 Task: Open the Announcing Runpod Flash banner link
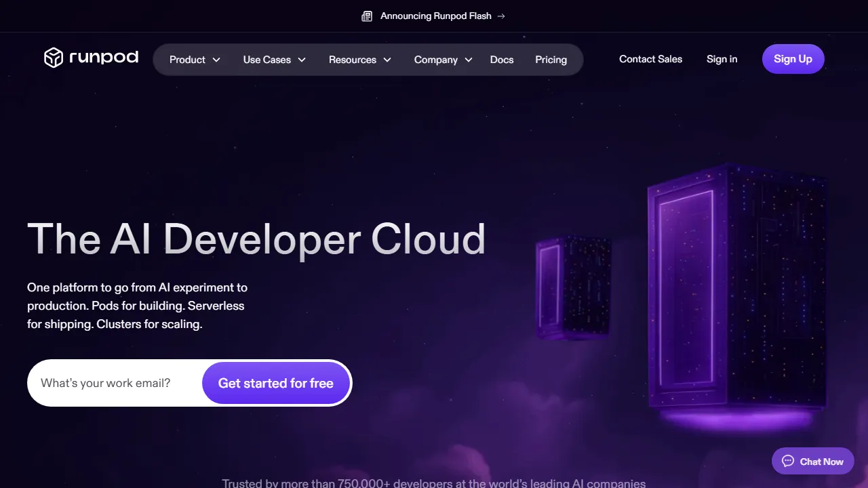(433, 16)
